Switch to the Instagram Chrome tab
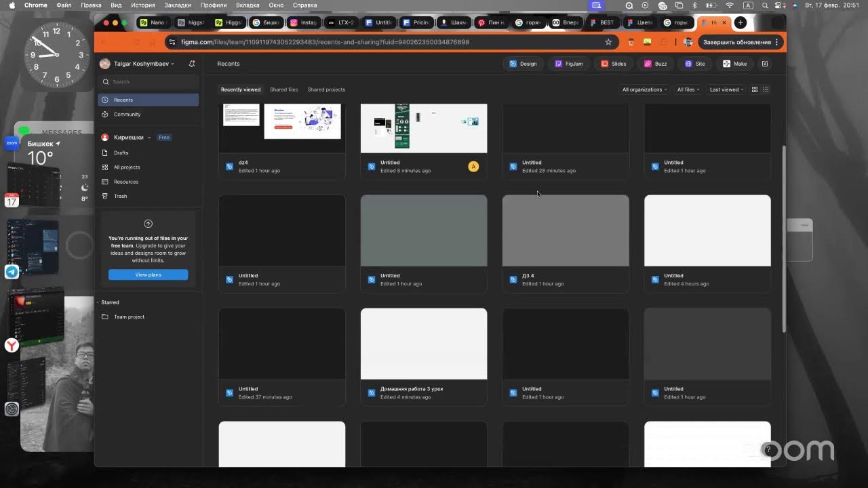 (x=304, y=22)
